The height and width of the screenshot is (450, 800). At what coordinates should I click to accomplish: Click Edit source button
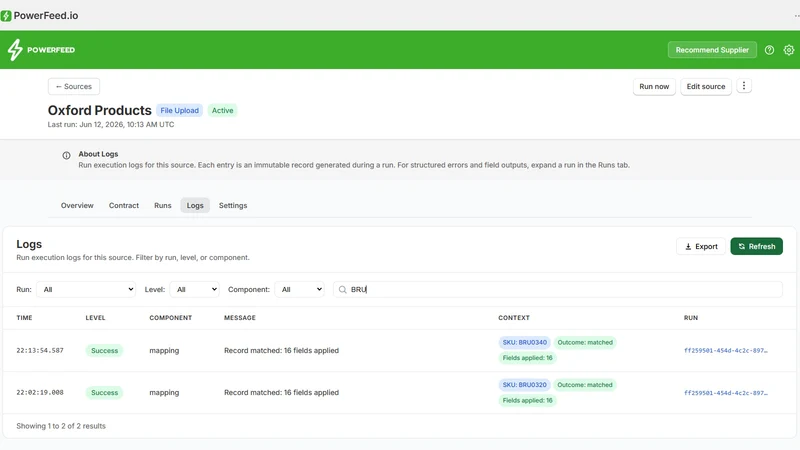tap(706, 86)
